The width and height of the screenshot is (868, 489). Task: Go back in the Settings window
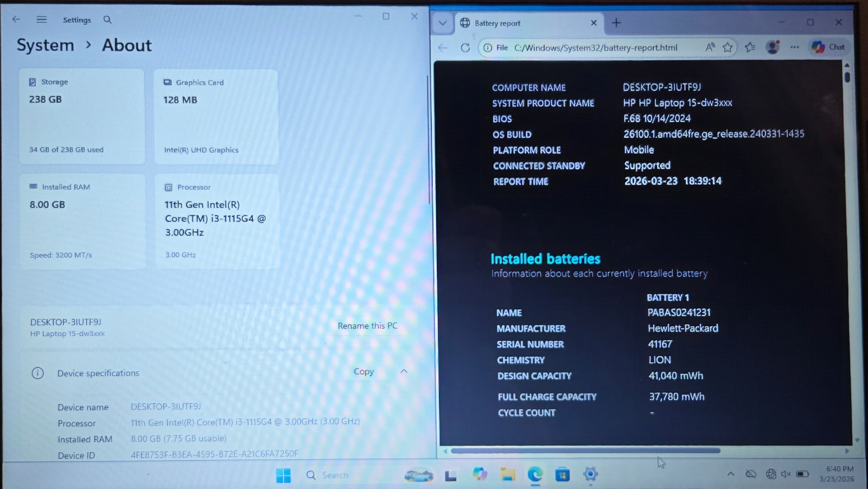(x=16, y=19)
